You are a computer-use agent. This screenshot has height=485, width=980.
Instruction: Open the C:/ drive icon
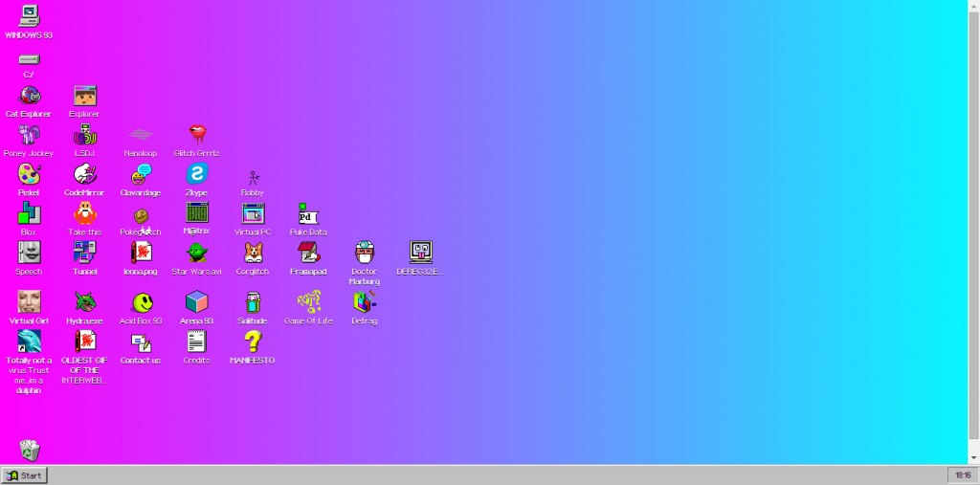point(29,59)
